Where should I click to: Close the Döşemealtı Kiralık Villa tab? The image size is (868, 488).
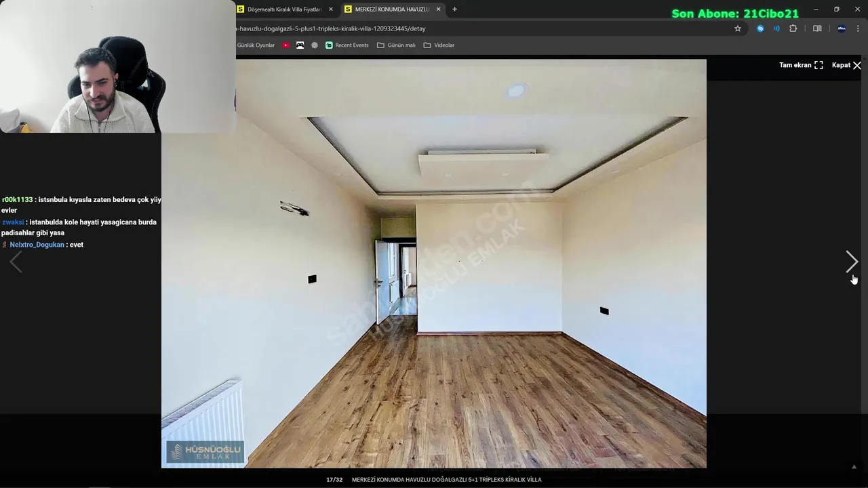tap(331, 9)
